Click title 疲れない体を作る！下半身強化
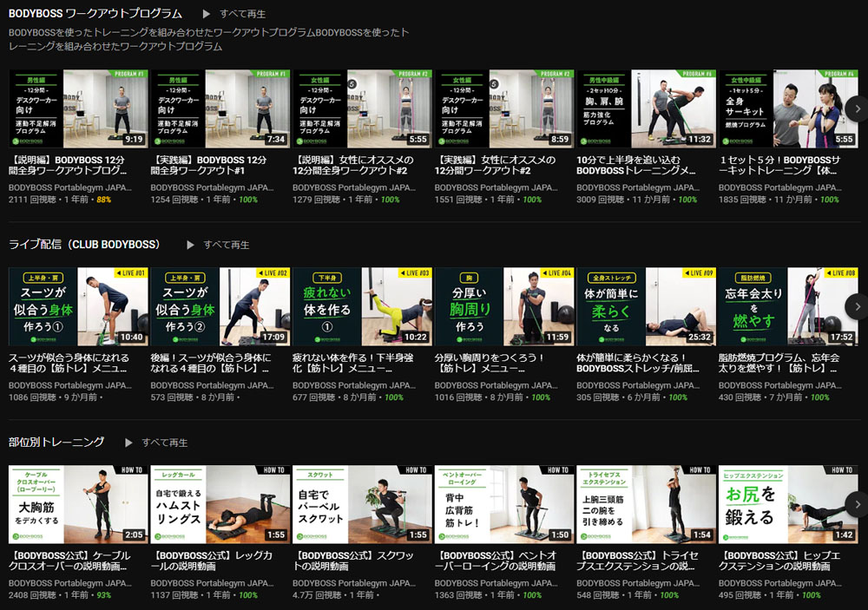Image resolution: width=868 pixels, height=610 pixels. tap(352, 363)
